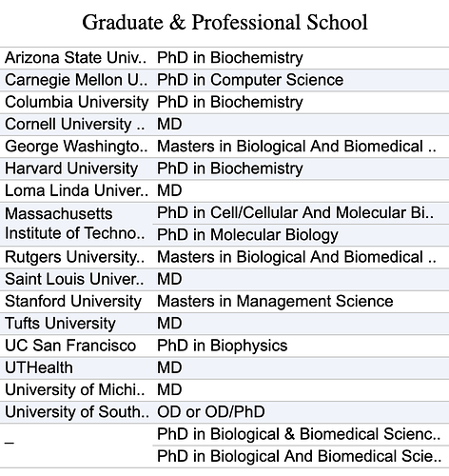Select Rutgers University.. school cell
449x476 pixels.
pos(76,257)
